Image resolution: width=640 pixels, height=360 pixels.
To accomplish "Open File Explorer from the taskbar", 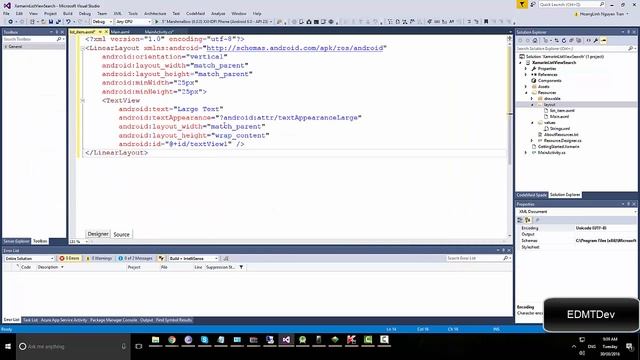I will tap(156, 340).
